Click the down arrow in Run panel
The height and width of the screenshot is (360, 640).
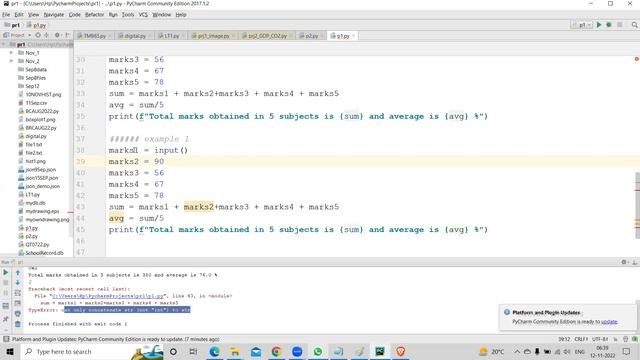18,282
